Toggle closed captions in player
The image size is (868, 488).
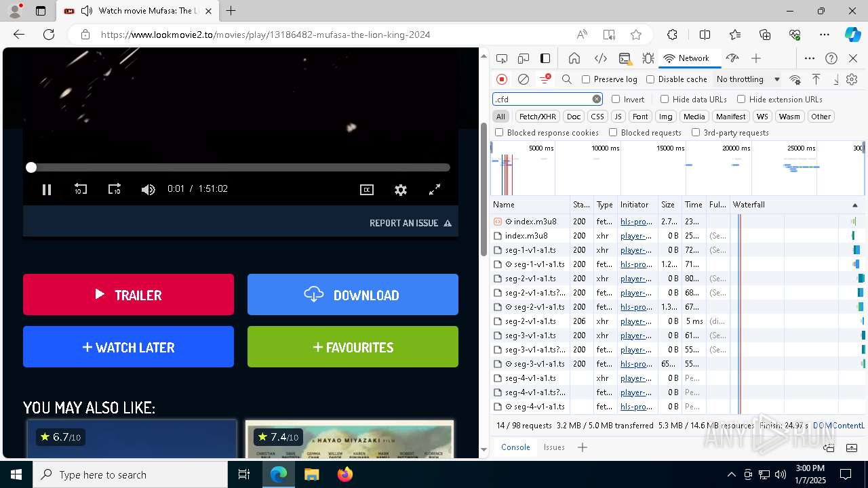[x=367, y=190]
